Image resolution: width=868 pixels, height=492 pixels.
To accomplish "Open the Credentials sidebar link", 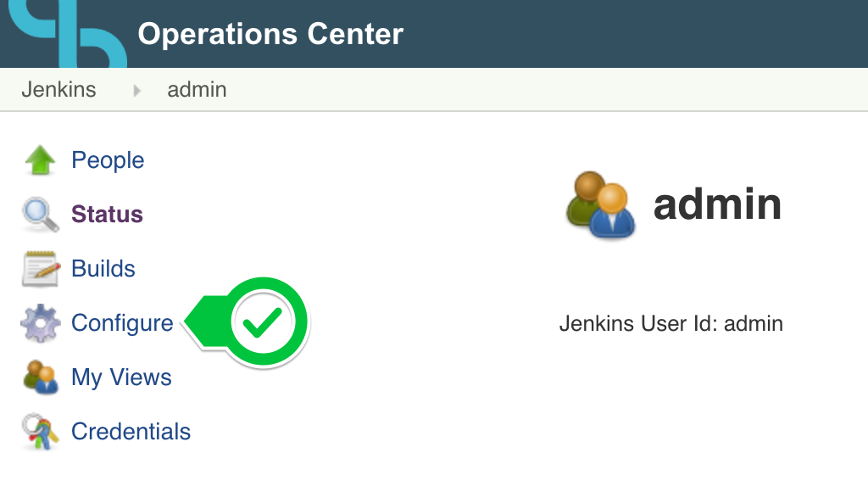I will [x=131, y=432].
